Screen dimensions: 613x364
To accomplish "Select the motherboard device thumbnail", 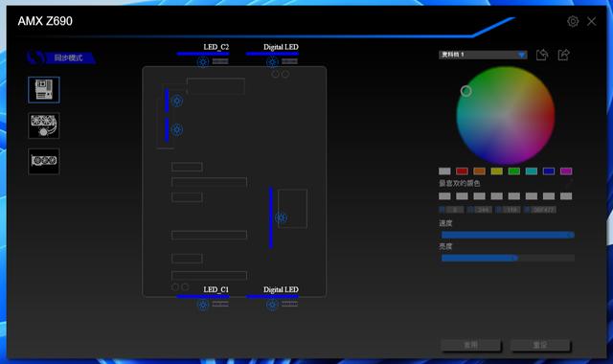I will 44,90.
